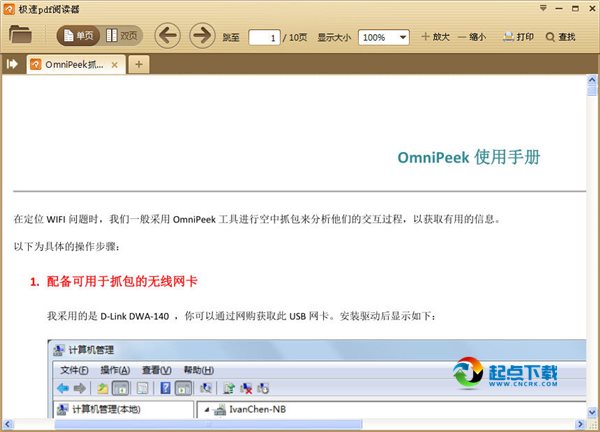Add a new tab with plus button
The height and width of the screenshot is (432, 600).
pos(139,64)
